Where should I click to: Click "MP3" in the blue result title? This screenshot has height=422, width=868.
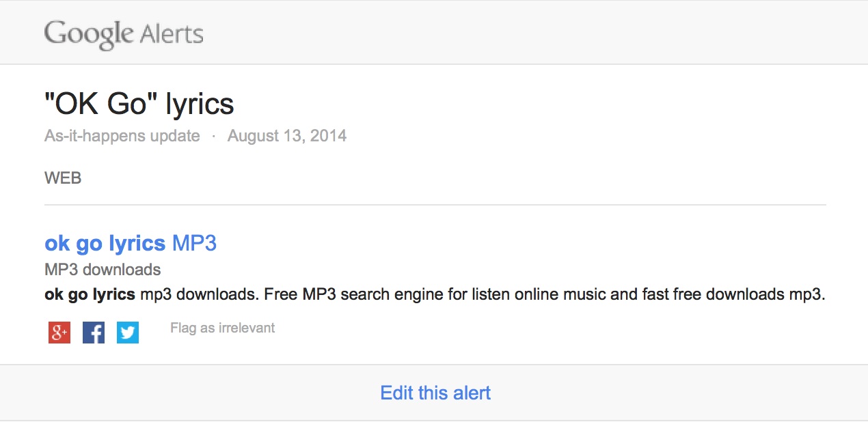pos(194,243)
